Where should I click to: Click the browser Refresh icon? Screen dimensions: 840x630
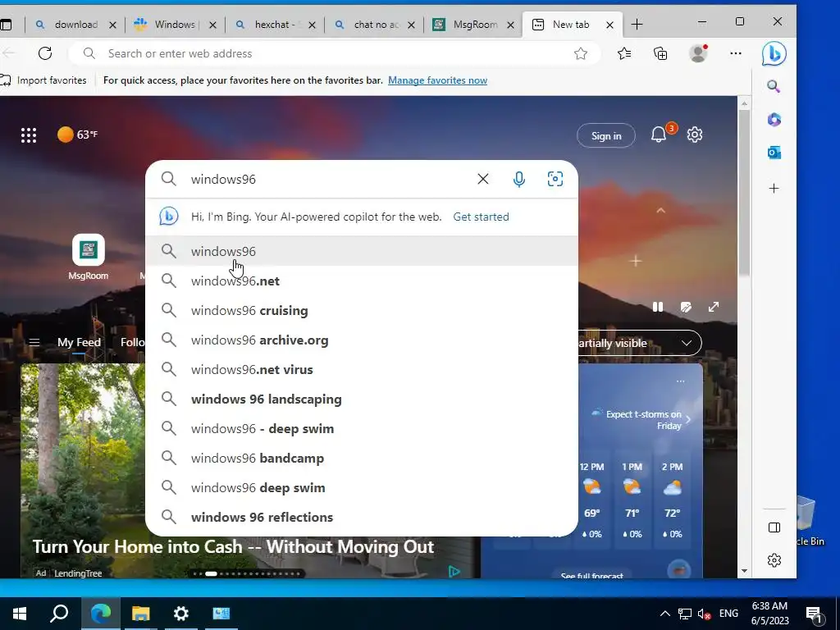(45, 53)
